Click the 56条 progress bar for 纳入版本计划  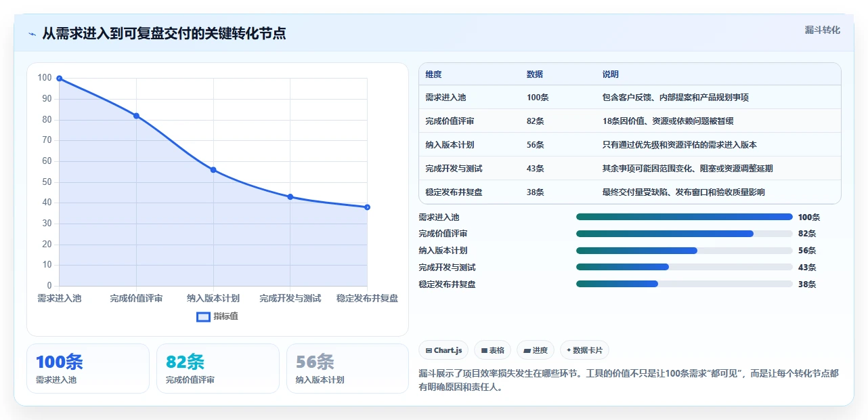pos(684,251)
